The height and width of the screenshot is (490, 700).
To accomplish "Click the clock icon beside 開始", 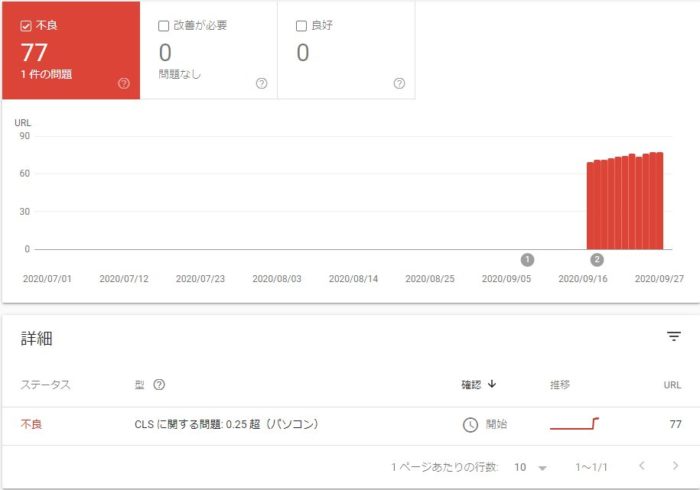I will pos(470,424).
